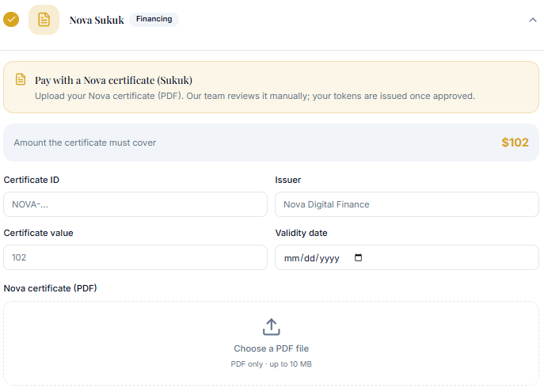Click the Validity date label
The width and height of the screenshot is (544, 392).
(301, 233)
